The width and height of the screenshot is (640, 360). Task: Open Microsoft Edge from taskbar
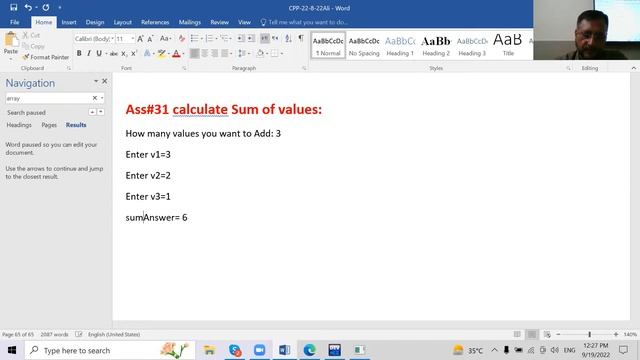309,350
